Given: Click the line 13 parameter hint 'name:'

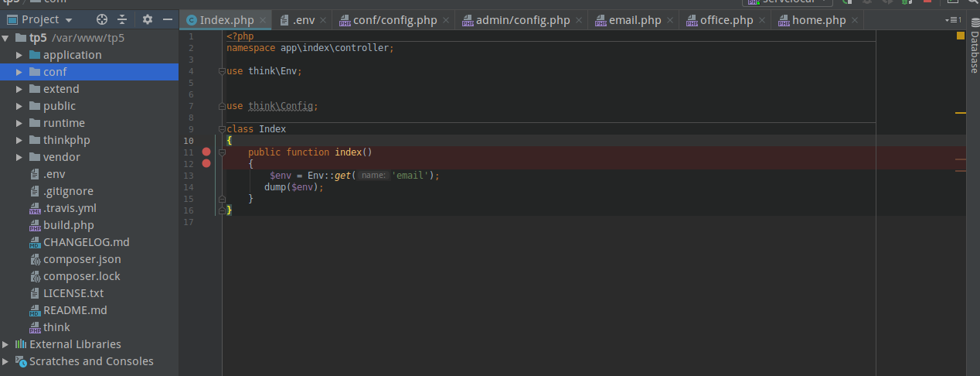Looking at the screenshot, I should click(373, 176).
